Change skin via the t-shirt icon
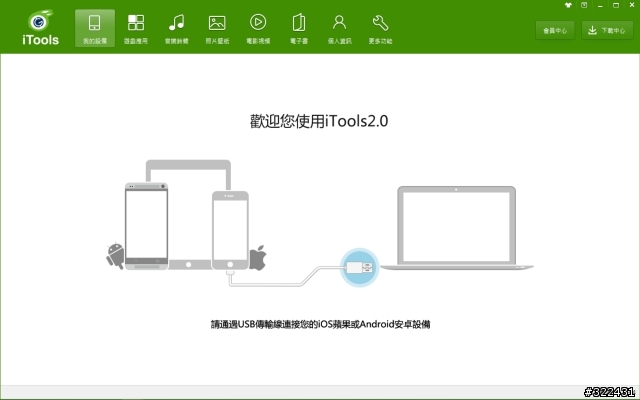Screen dimensions: 640x400 click(x=568, y=5)
